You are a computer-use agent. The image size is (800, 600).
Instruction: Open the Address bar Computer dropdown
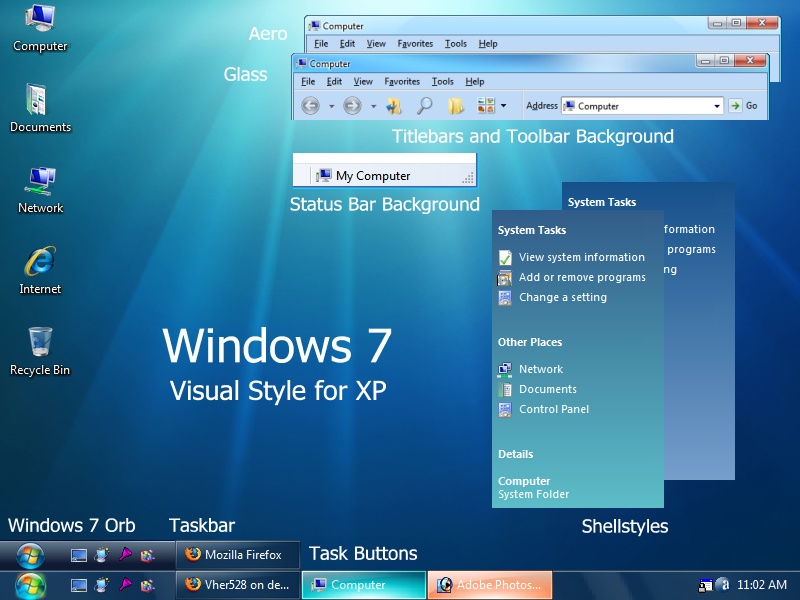click(717, 106)
